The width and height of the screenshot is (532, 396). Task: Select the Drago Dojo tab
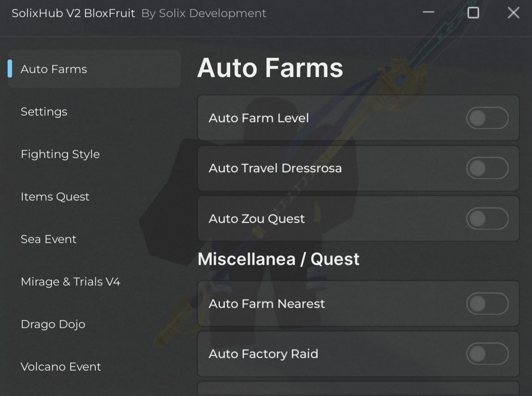(53, 324)
